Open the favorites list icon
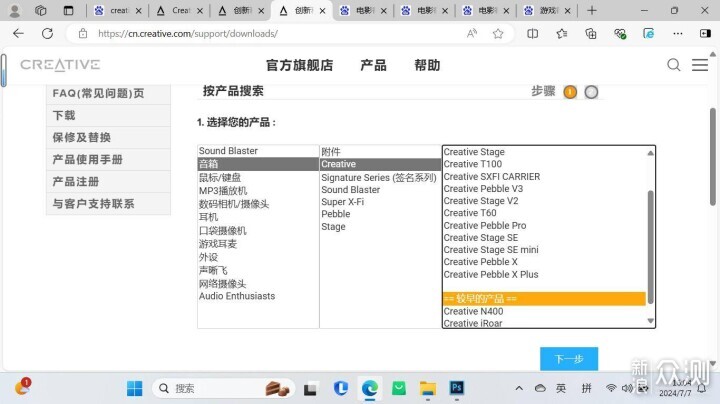720x404 pixels. pyautogui.click(x=562, y=34)
